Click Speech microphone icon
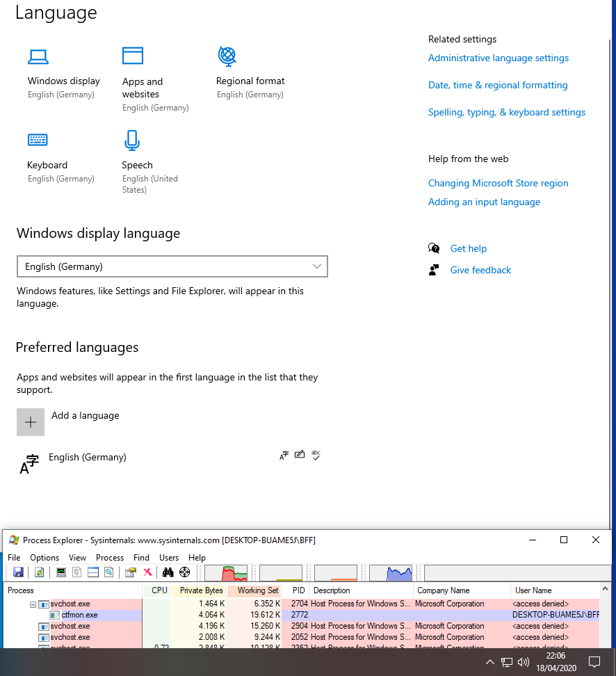This screenshot has height=676, width=616. 132,140
